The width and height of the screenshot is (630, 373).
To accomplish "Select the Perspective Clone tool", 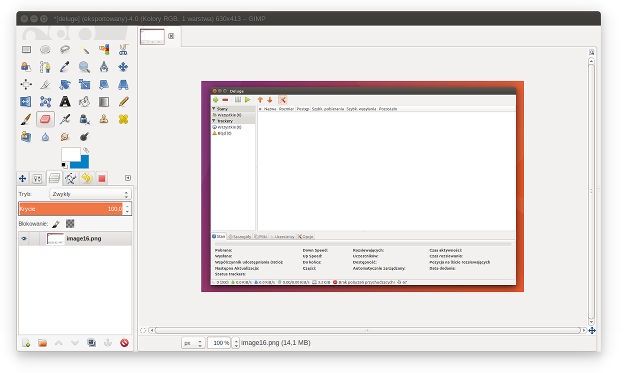I will pyautogui.click(x=26, y=137).
